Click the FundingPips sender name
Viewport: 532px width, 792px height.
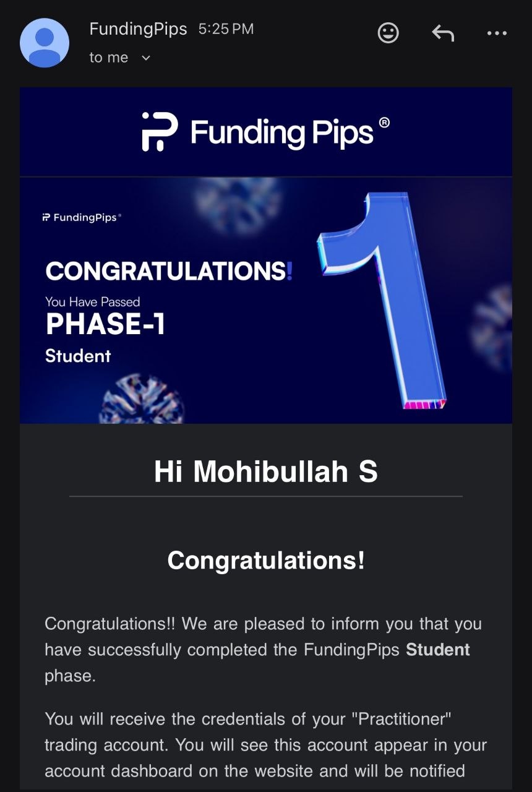(138, 29)
